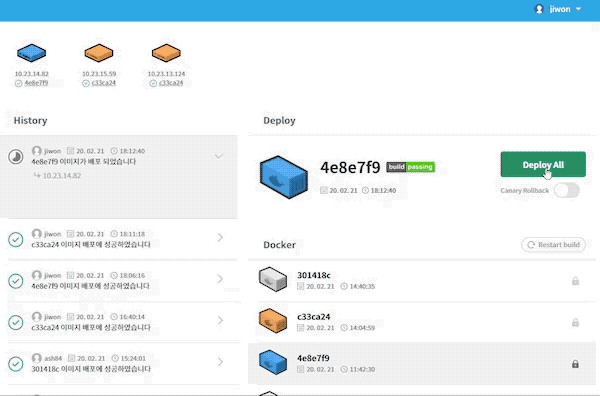Select the orange c33ca24 docker image icon
The image size is (600, 396).
tap(273, 321)
